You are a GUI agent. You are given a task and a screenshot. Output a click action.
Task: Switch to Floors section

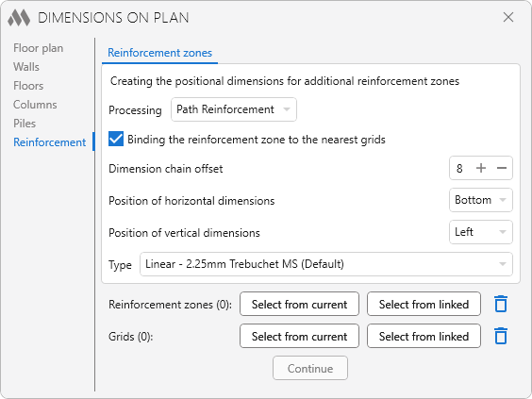tap(28, 86)
